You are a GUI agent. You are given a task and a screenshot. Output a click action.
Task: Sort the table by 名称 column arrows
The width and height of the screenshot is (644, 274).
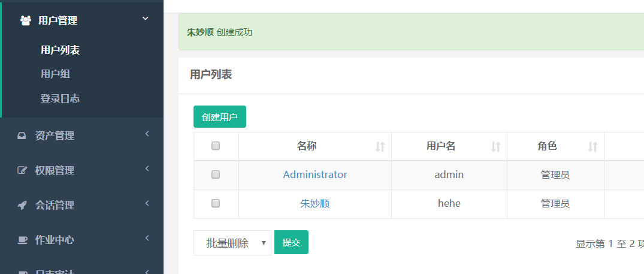380,146
